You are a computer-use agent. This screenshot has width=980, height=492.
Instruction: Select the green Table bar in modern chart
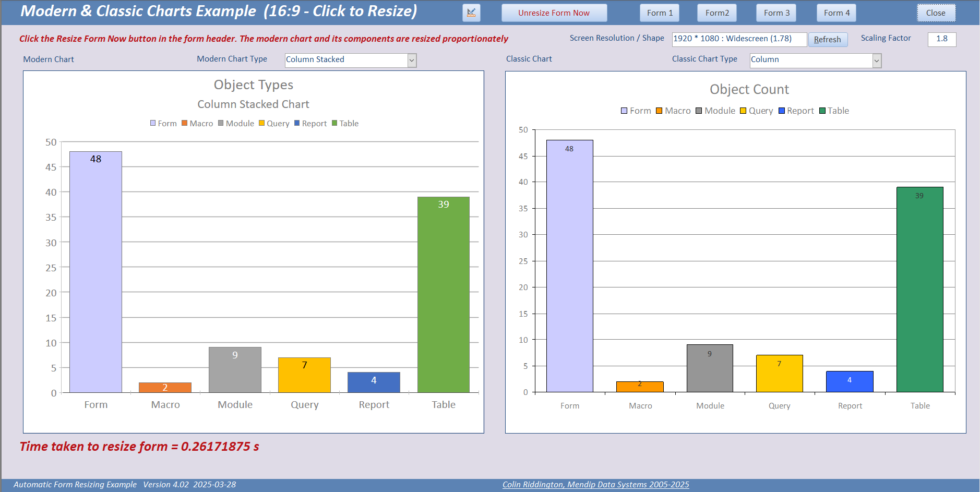click(444, 295)
